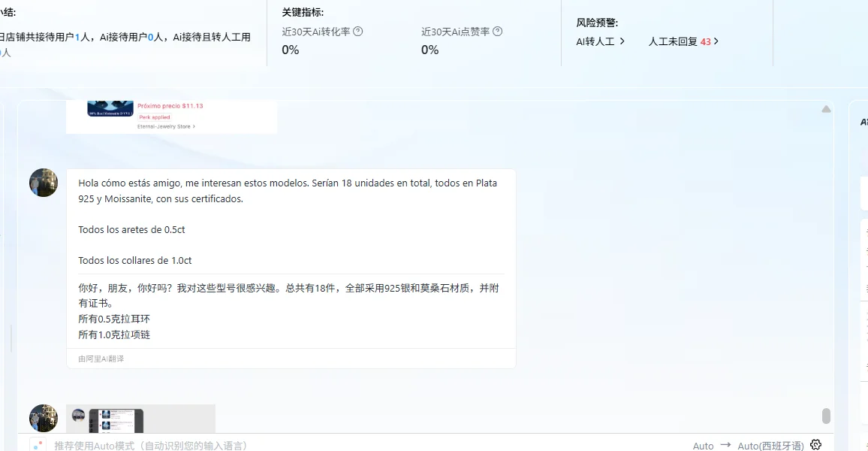Click the Auto source language label
The height and width of the screenshot is (451, 868).
(x=703, y=446)
